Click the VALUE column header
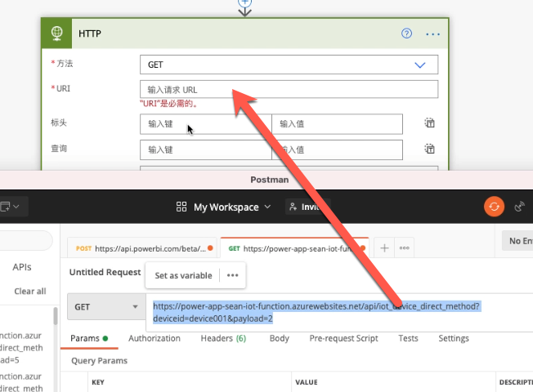533x392 pixels. [x=307, y=382]
